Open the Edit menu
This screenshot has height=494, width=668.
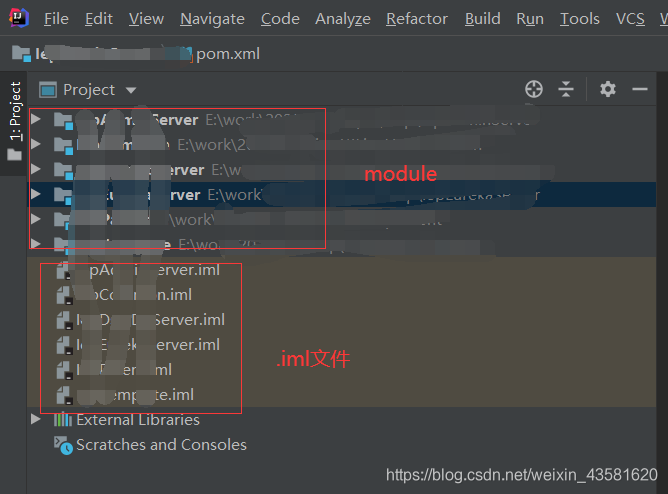98,19
